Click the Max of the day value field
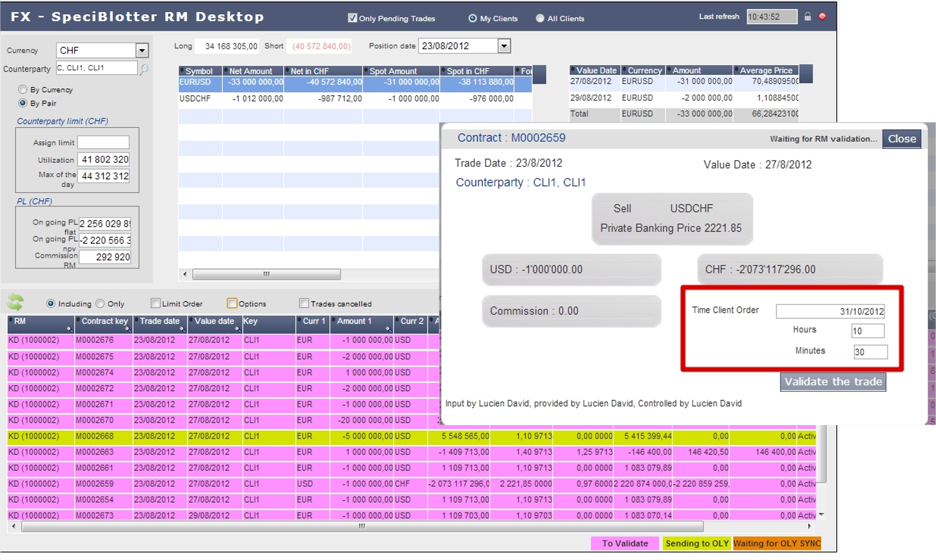 click(x=104, y=176)
